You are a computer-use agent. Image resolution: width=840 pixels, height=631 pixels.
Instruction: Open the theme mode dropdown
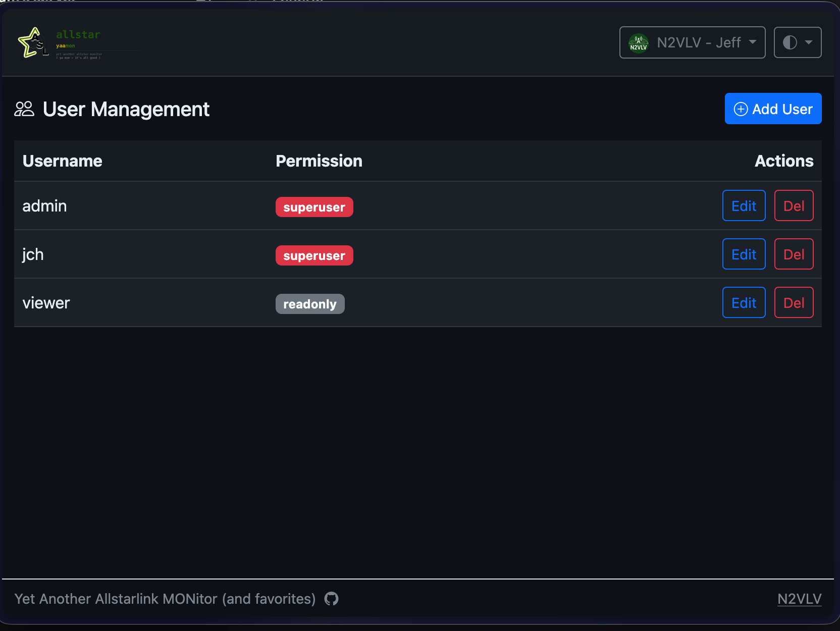798,42
